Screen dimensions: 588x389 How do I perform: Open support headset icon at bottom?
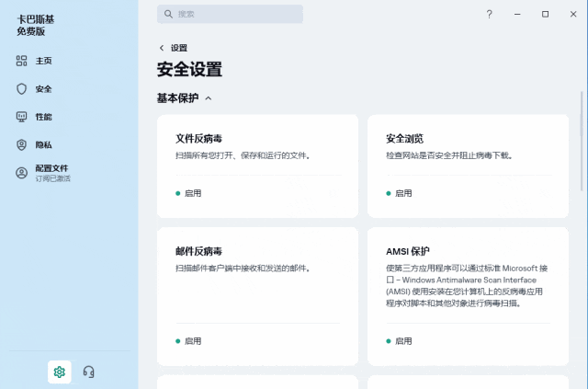click(88, 372)
